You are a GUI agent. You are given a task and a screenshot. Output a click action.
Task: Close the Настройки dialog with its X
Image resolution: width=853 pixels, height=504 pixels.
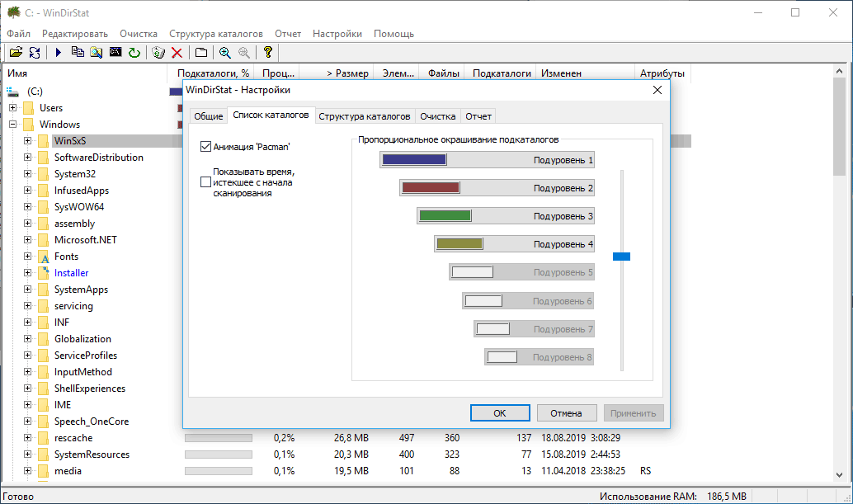click(x=657, y=90)
